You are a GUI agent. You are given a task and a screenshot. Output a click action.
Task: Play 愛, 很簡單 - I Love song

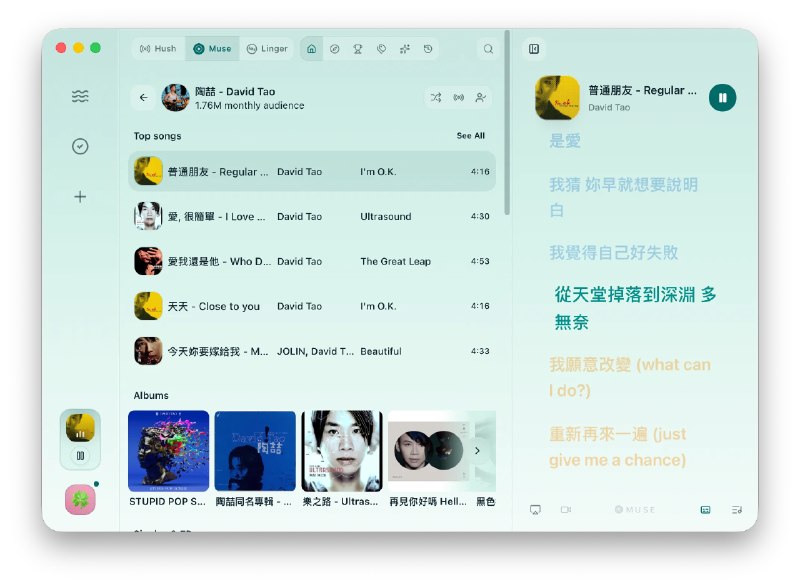312,216
